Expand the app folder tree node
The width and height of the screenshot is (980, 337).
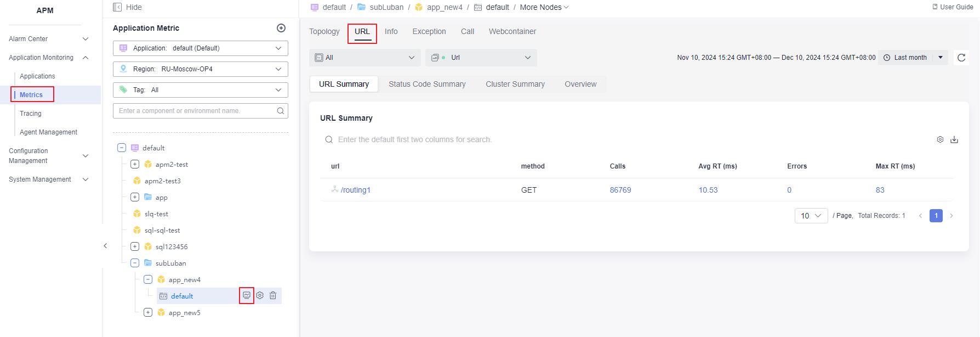[x=135, y=197]
